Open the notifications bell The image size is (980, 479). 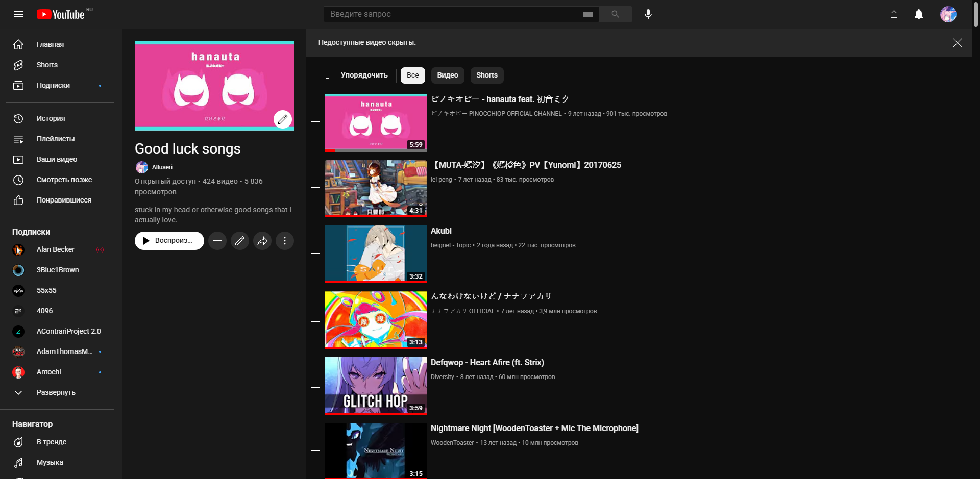(x=919, y=14)
